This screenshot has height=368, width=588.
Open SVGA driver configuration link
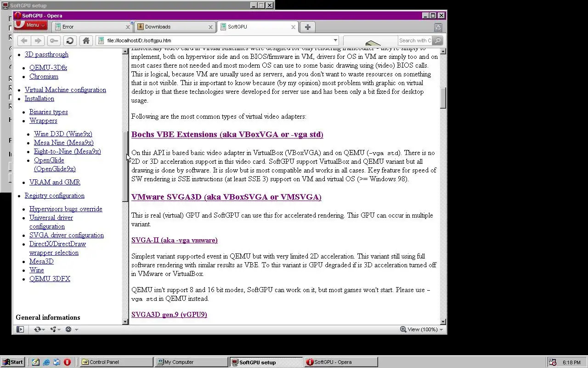pyautogui.click(x=67, y=235)
